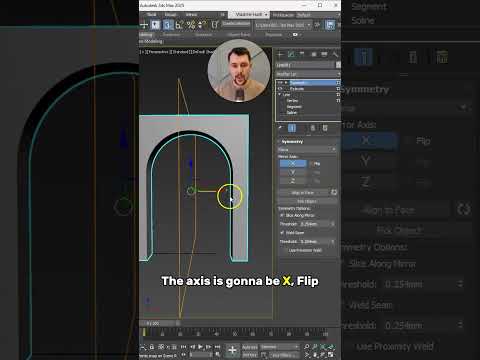This screenshot has width=480, height=360.
Task: Toggle Slice Along Mirror checkbox
Action: tap(282, 216)
